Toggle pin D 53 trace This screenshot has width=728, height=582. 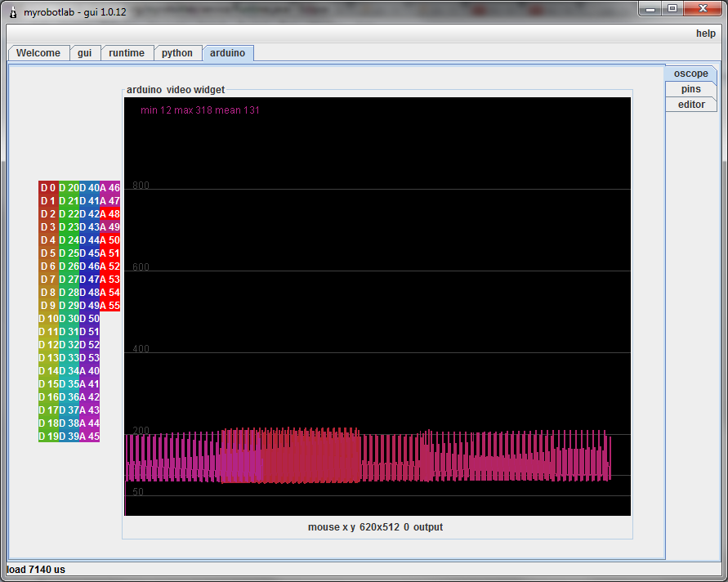point(89,358)
